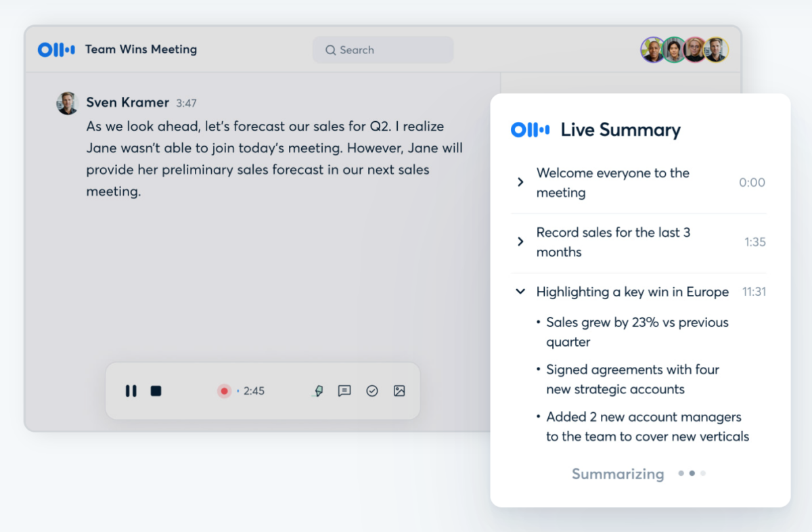Stop the recording

pos(156,391)
